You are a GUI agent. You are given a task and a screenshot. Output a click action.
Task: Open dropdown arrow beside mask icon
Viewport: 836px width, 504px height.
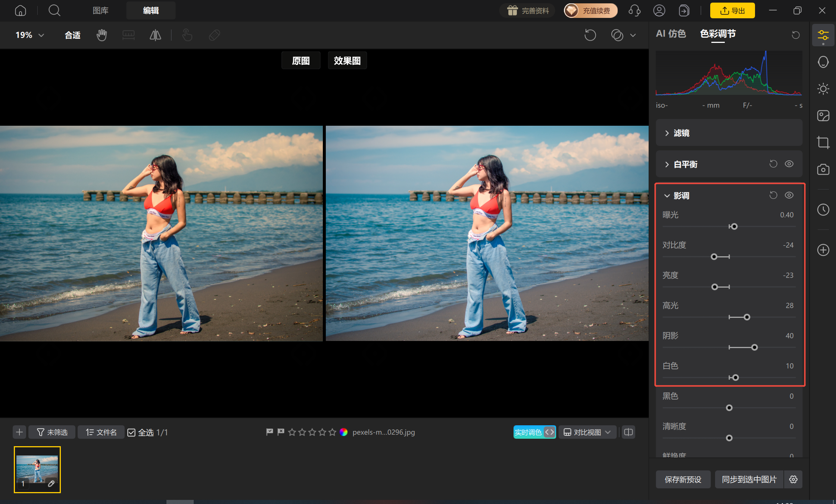tap(633, 35)
